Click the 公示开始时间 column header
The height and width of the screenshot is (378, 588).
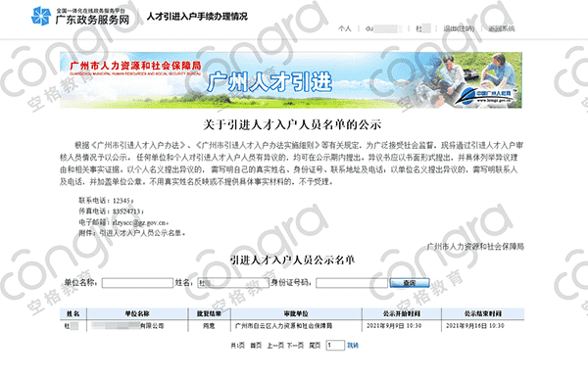[x=401, y=313]
